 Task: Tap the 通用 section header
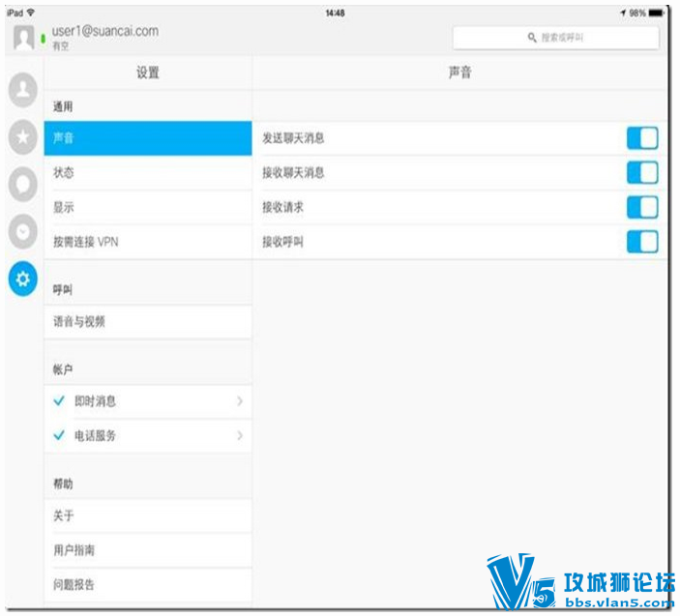coord(63,106)
